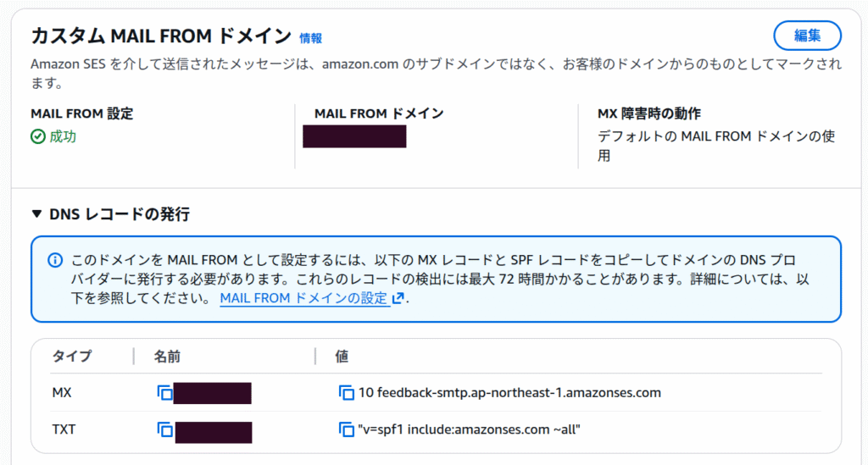Click the external link icon beside MAIL FROM ドメインの設定
The image size is (868, 465).
click(x=398, y=298)
